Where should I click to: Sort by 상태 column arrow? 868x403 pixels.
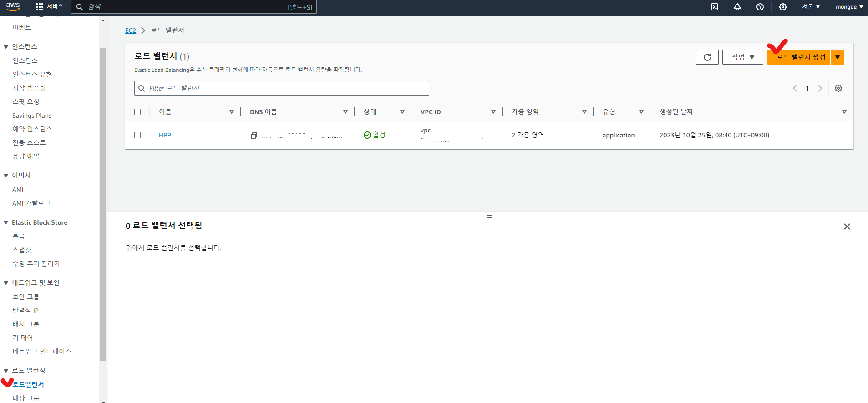point(402,112)
